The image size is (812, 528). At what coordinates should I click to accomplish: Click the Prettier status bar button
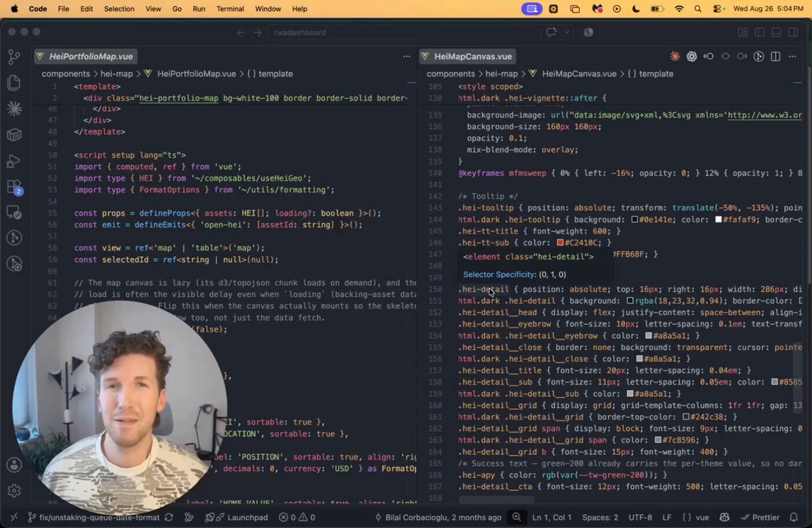tap(761, 517)
